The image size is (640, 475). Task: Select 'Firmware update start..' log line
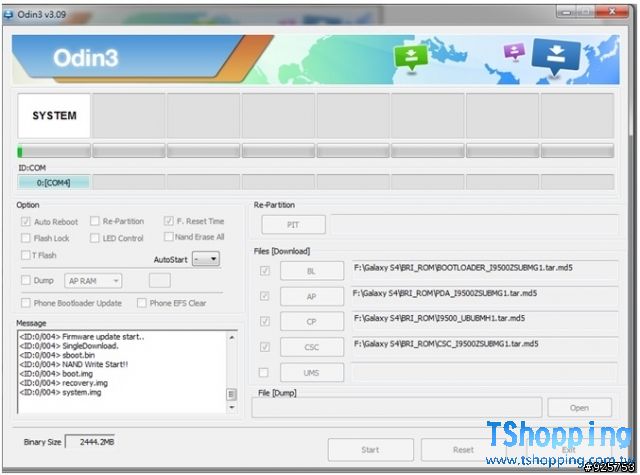82,337
